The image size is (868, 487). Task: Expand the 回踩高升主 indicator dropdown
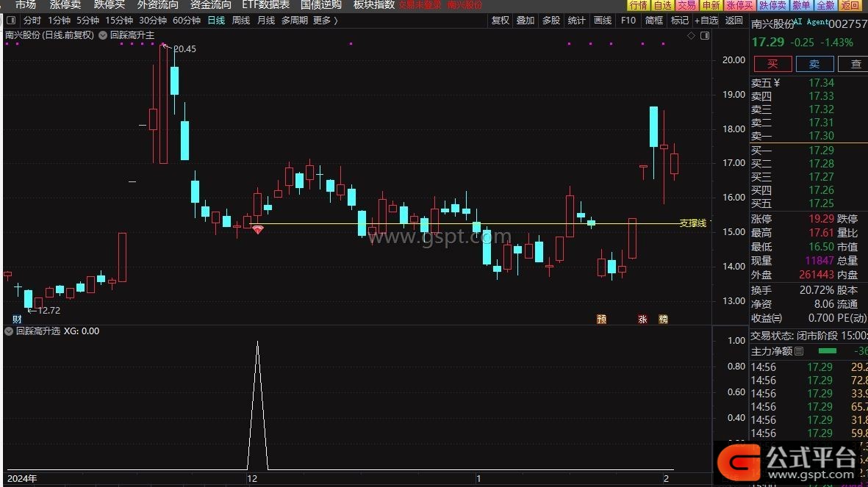[x=103, y=35]
